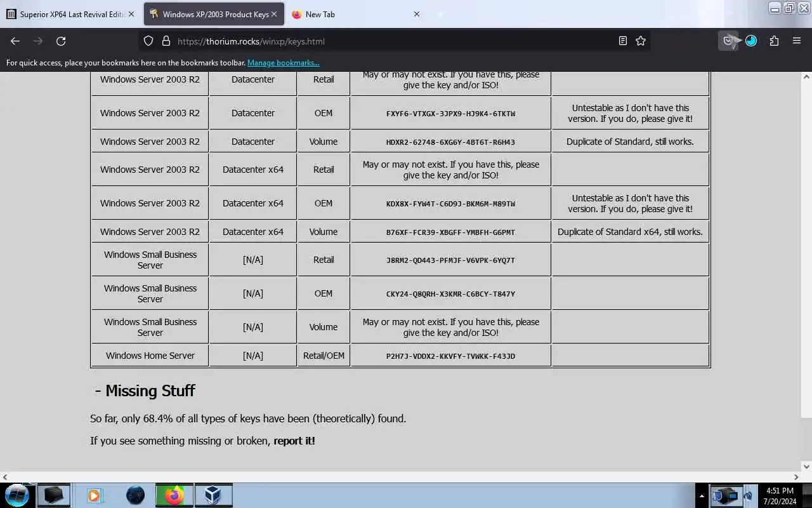Go back using the browser back arrow
Viewport: 812px width, 508px height.
coord(15,41)
